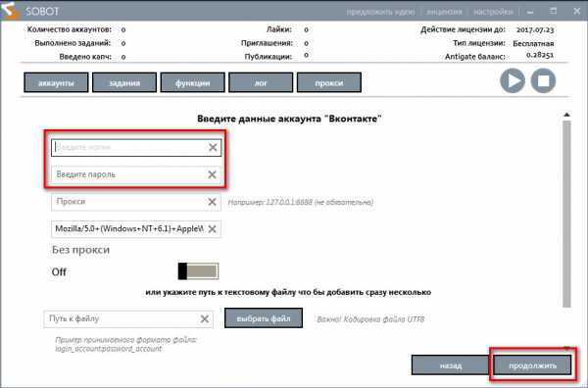
Task: Click the продолжить button
Action: (532, 365)
